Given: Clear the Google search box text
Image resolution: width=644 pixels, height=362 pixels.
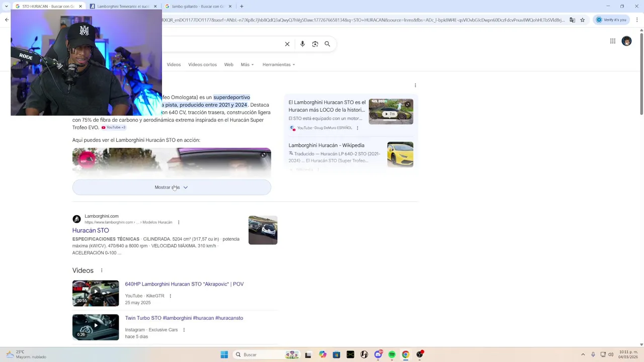Looking at the screenshot, I should (287, 44).
